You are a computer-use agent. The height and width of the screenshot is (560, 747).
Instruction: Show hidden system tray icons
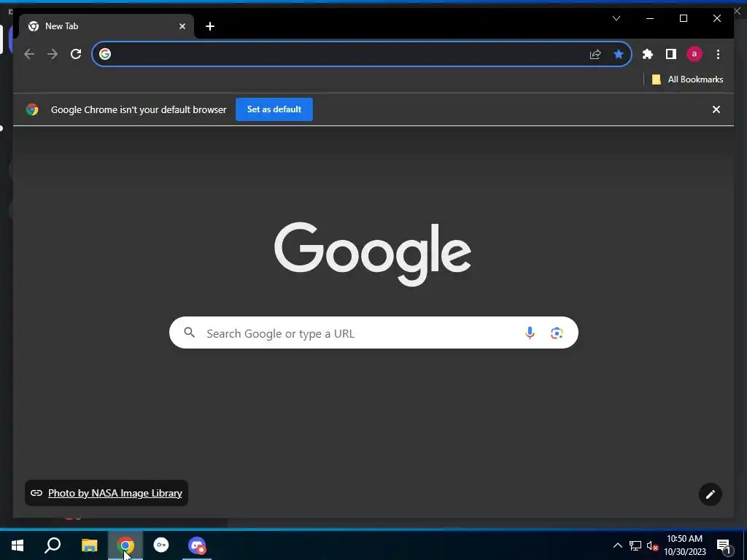pyautogui.click(x=617, y=545)
